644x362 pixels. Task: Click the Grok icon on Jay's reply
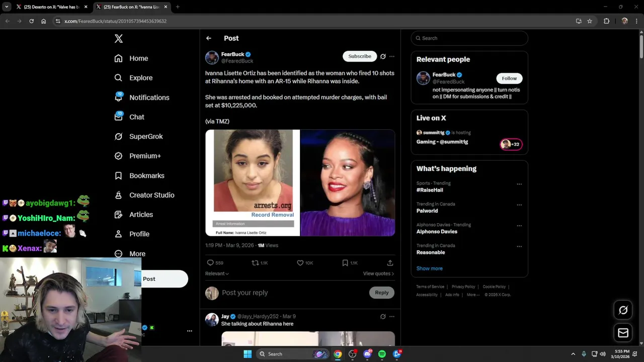(x=383, y=317)
